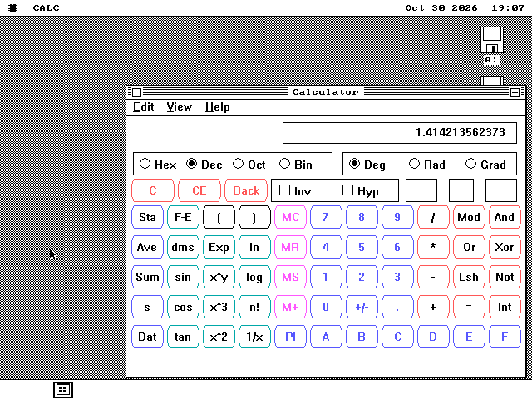The width and height of the screenshot is (532, 399).
Task: Click the equals button
Action: (x=469, y=307)
